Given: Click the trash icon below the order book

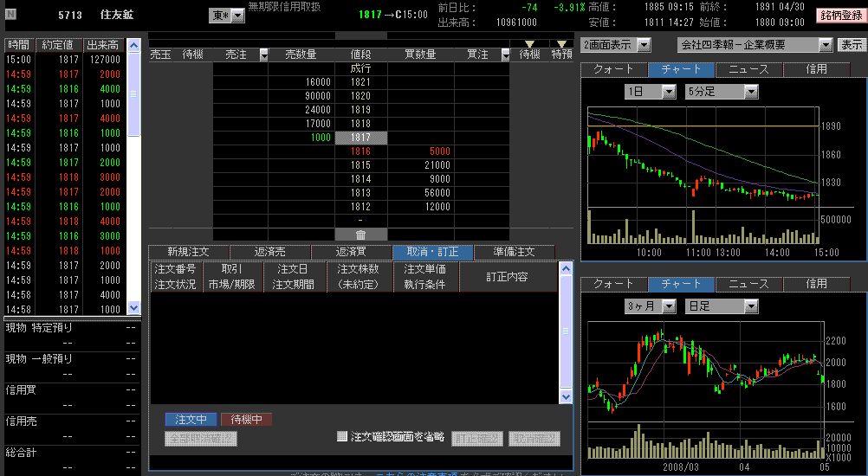Looking at the screenshot, I should 360,234.
